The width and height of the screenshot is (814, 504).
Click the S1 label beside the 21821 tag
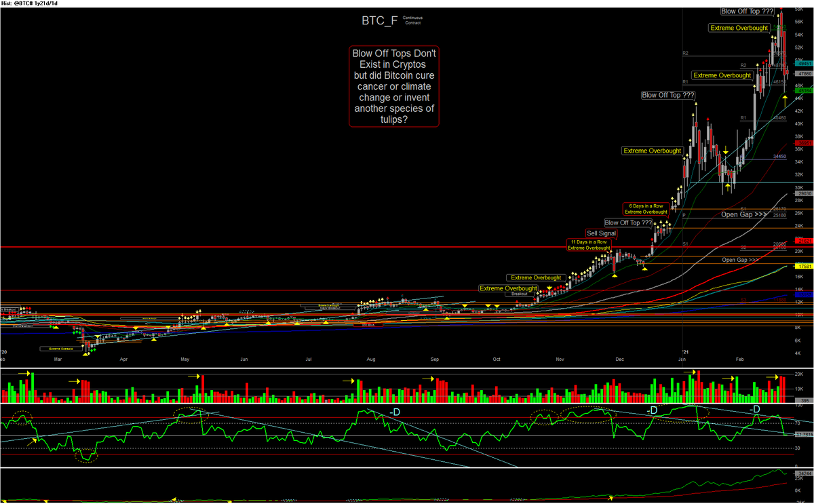pos(685,243)
